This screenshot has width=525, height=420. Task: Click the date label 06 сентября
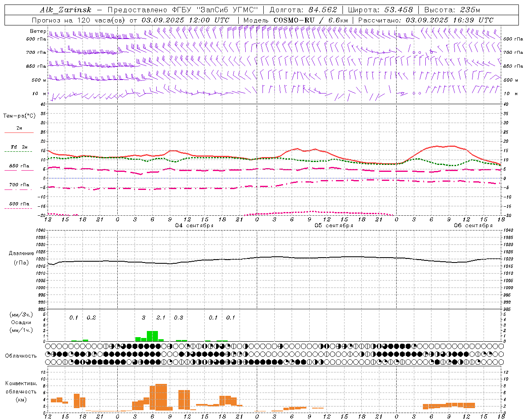(473, 226)
